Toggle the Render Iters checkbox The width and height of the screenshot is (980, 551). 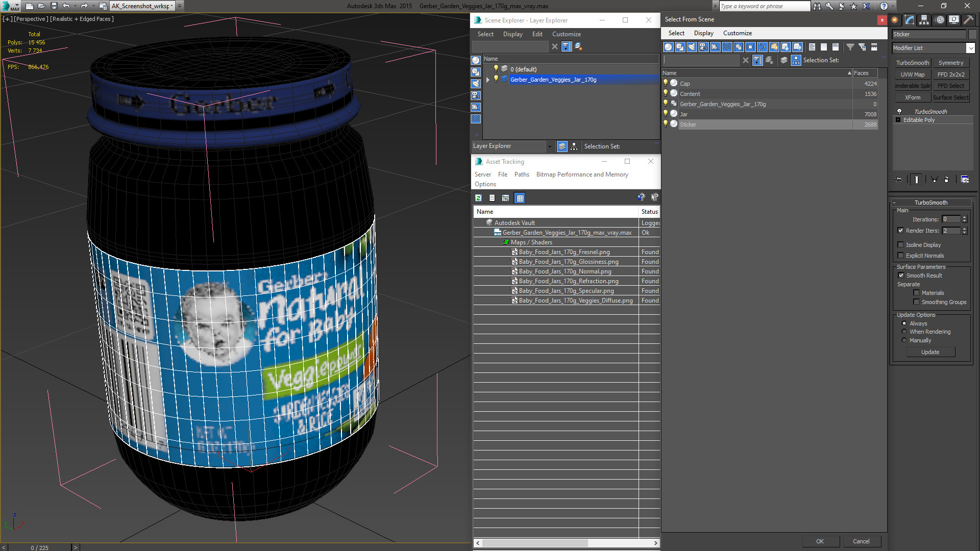(901, 231)
